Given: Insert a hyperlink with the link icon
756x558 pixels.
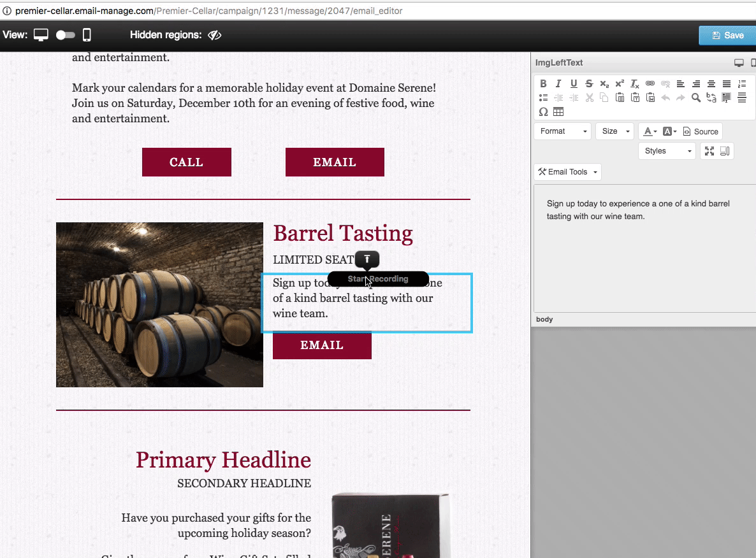Looking at the screenshot, I should pos(650,83).
